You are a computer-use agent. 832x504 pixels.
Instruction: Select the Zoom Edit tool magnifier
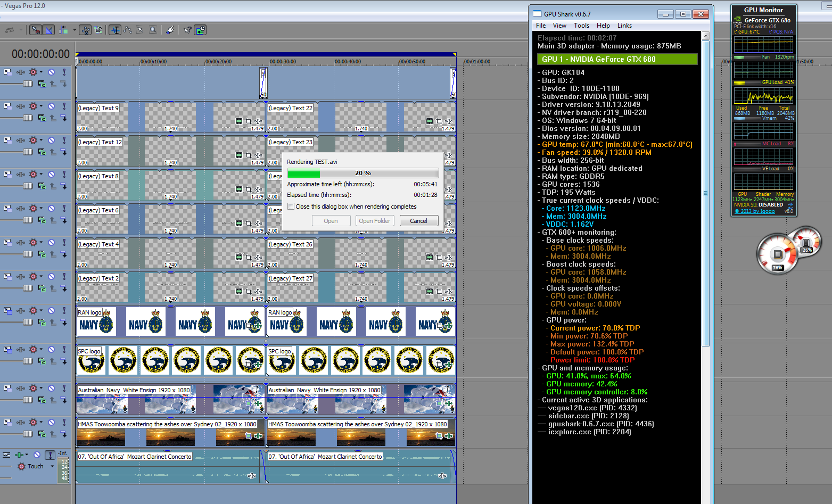point(153,30)
